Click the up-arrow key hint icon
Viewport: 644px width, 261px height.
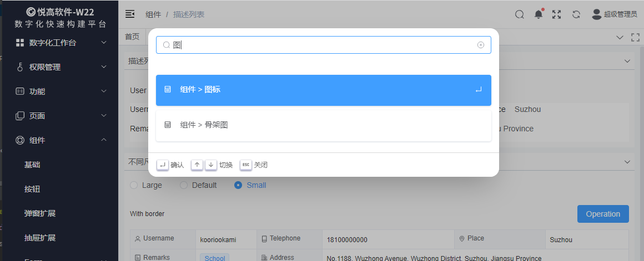click(197, 165)
